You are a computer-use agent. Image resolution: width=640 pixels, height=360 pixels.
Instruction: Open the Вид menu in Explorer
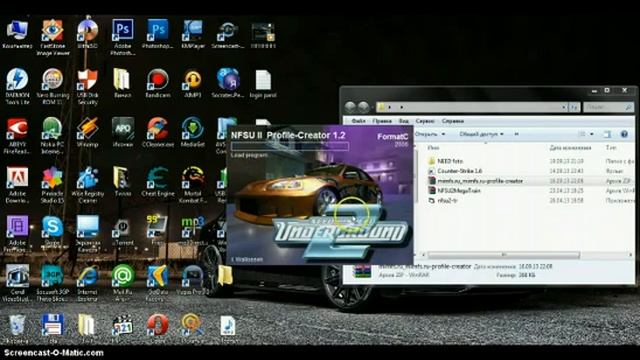(404, 121)
